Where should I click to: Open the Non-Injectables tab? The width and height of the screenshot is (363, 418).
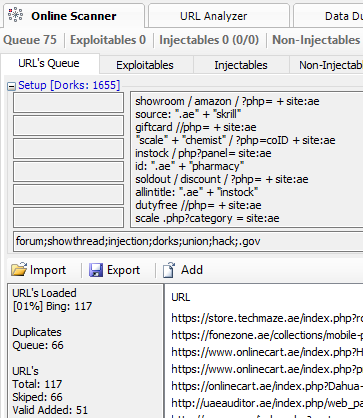326,65
